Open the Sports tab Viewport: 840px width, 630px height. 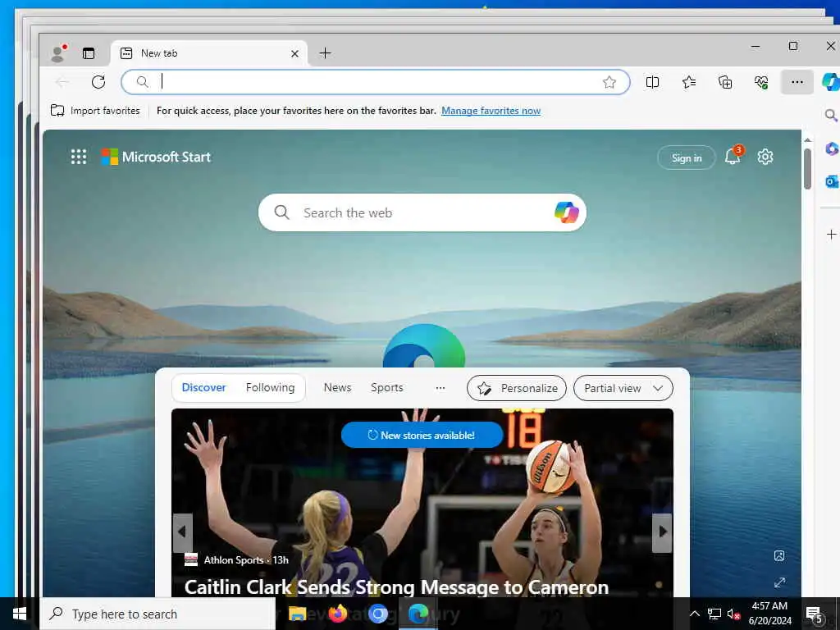click(387, 387)
